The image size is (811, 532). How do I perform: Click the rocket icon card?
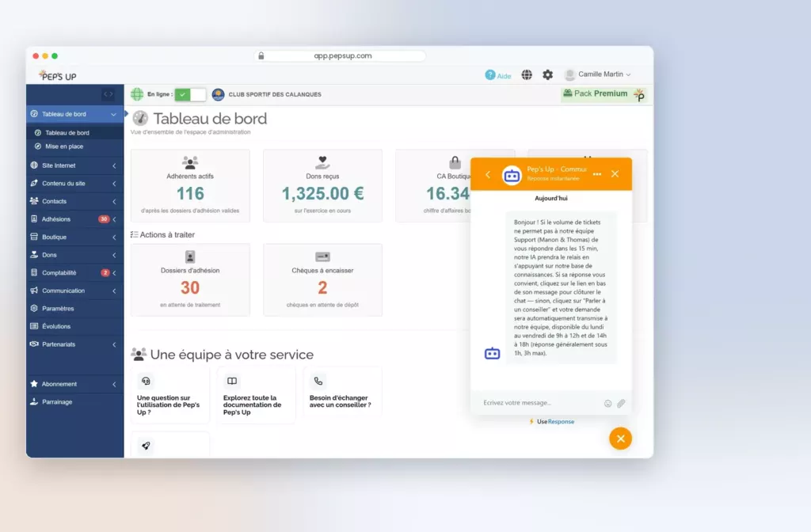click(170, 445)
